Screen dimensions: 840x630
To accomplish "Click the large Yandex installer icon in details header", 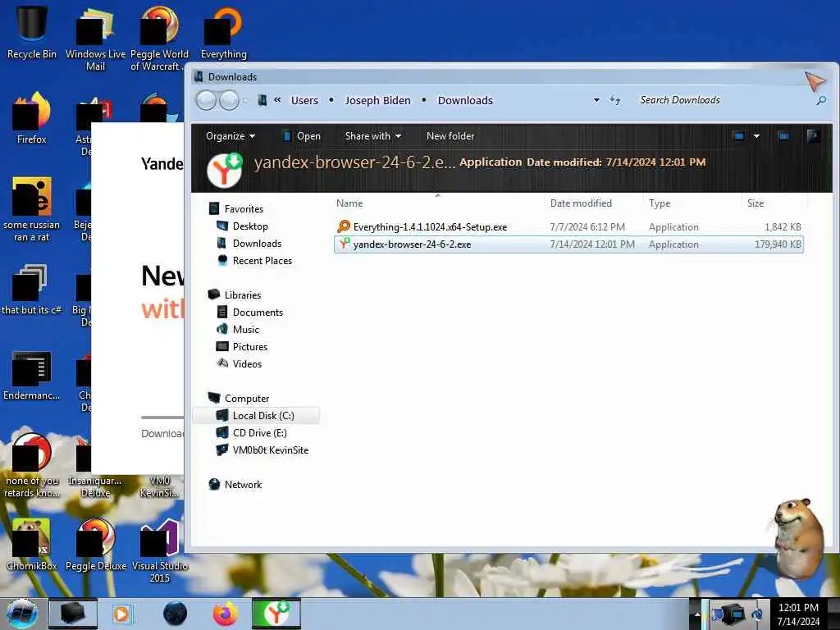I will click(225, 169).
